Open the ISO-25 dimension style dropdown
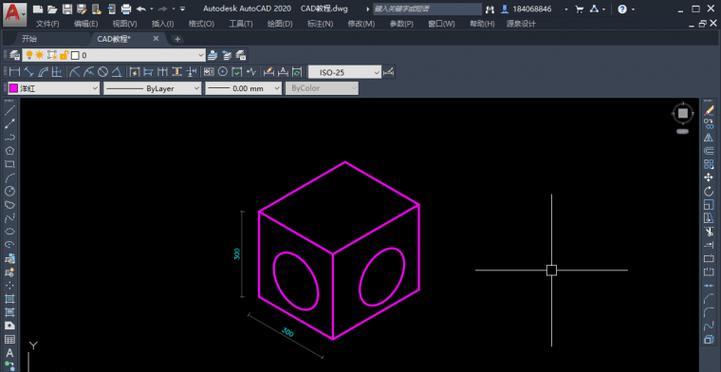The width and height of the screenshot is (721, 372). pyautogui.click(x=344, y=72)
